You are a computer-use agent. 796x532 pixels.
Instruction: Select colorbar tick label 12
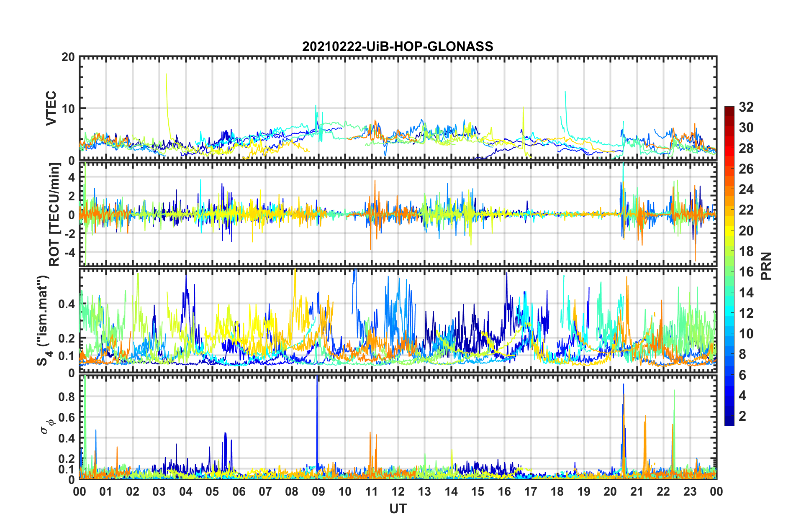(746, 313)
